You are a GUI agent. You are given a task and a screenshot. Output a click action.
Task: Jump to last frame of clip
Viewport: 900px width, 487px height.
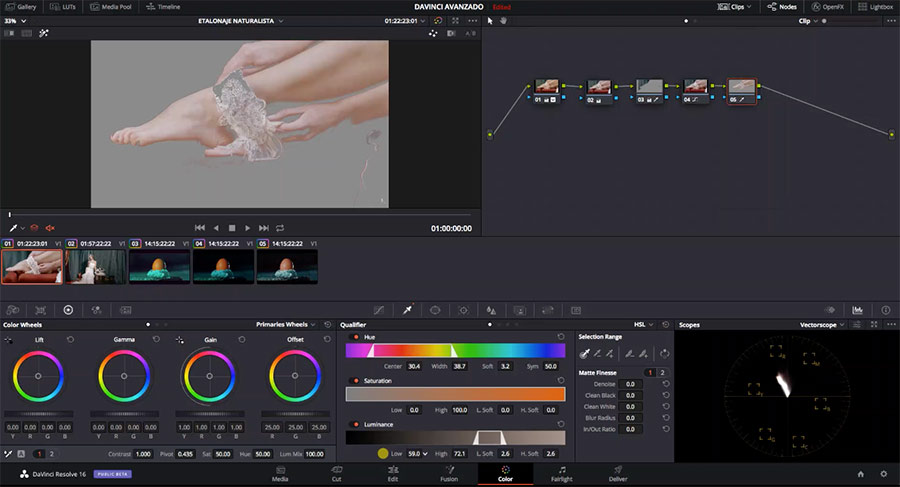tap(263, 228)
